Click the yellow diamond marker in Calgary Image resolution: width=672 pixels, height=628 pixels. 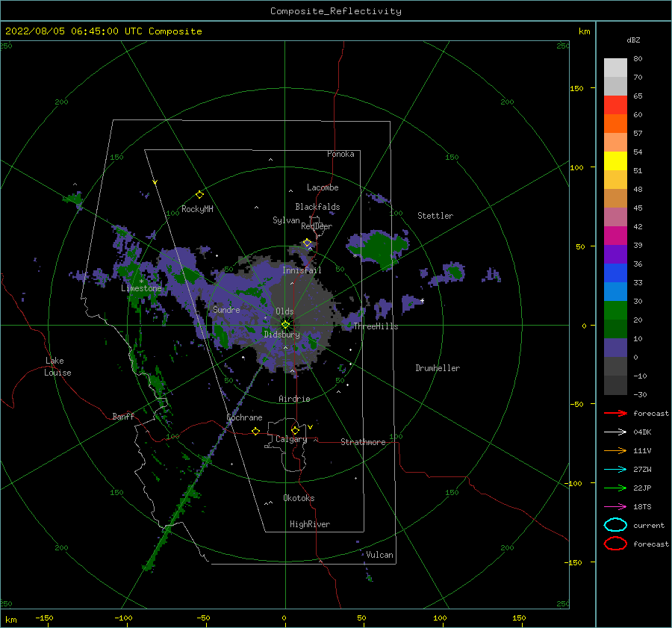tap(295, 430)
